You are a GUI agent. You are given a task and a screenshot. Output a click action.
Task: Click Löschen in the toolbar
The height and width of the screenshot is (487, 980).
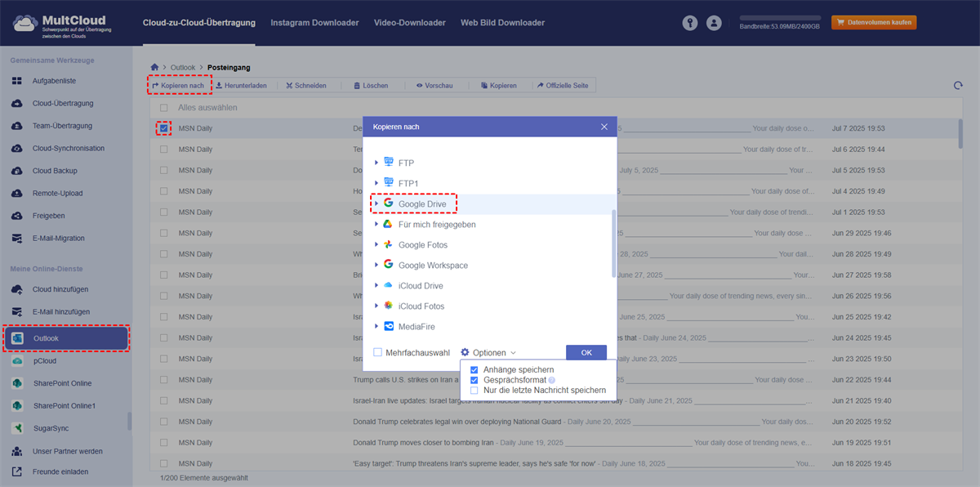point(371,85)
